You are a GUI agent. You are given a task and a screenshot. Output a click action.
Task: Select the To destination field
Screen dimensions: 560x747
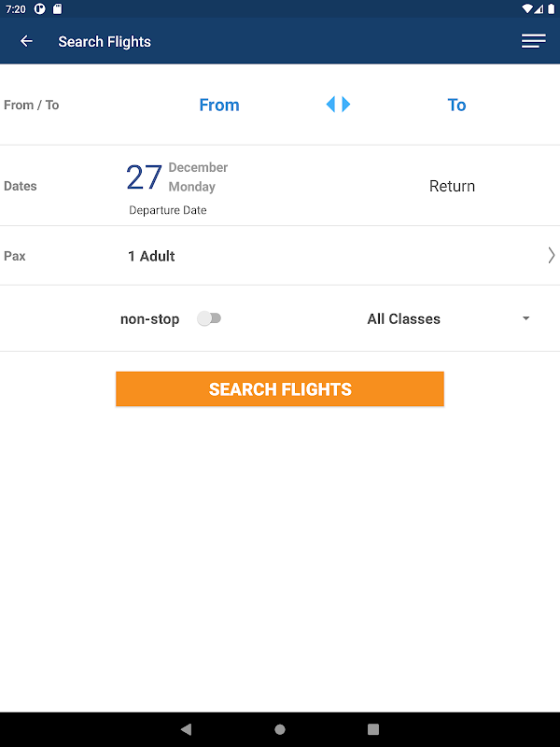coord(456,105)
